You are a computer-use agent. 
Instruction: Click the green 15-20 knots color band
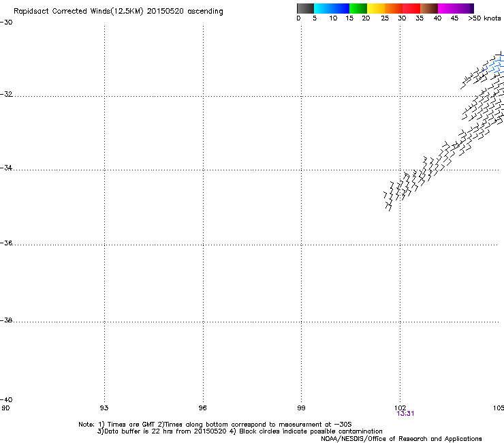coord(358,8)
